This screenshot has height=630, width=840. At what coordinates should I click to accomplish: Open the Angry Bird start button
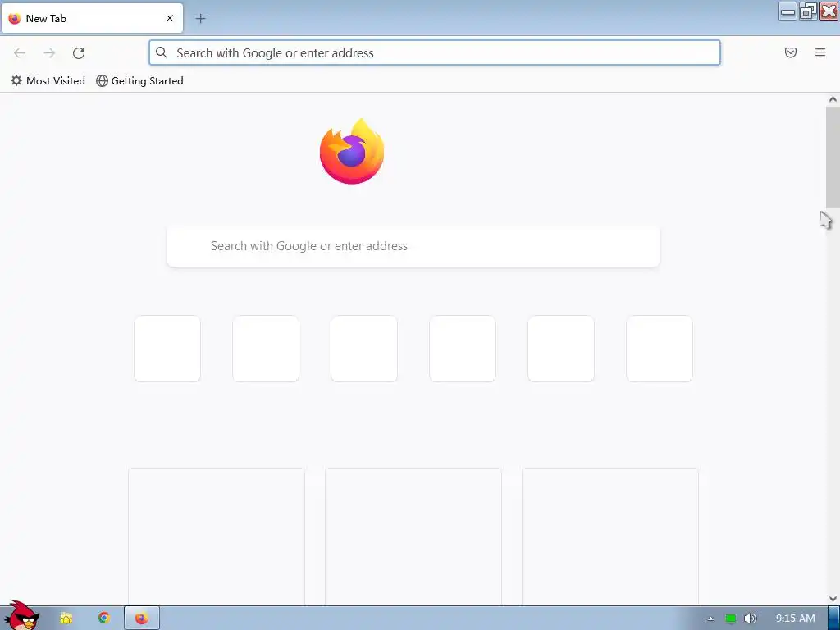click(21, 615)
